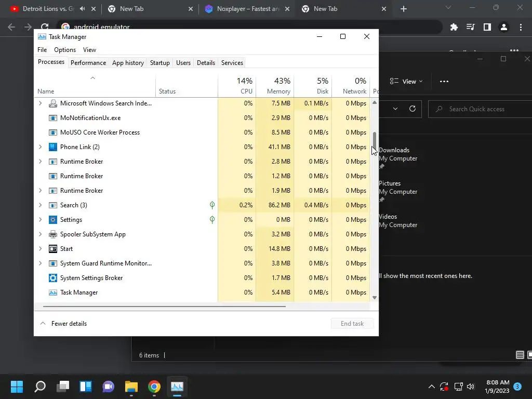This screenshot has width=532, height=399.
Task: Sort processes by Network column header
Action: tap(351, 86)
